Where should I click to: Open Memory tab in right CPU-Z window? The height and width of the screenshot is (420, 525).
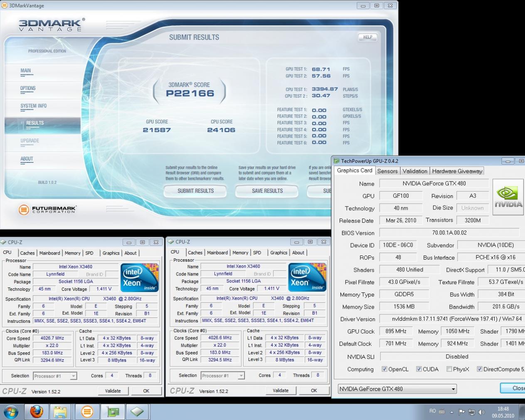click(x=240, y=253)
